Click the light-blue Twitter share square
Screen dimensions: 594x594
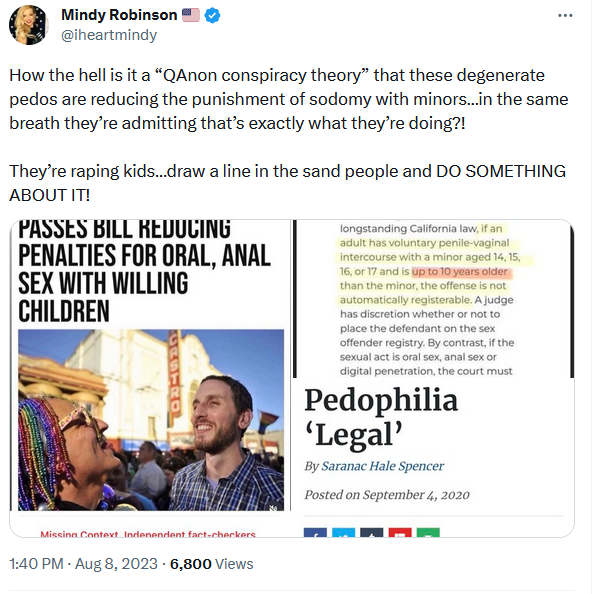[x=344, y=532]
